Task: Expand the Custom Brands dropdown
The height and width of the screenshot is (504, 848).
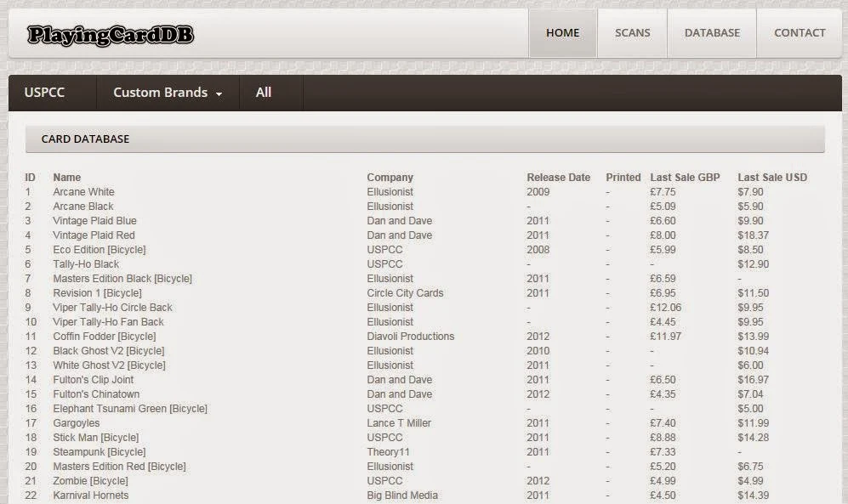Action: [x=168, y=93]
